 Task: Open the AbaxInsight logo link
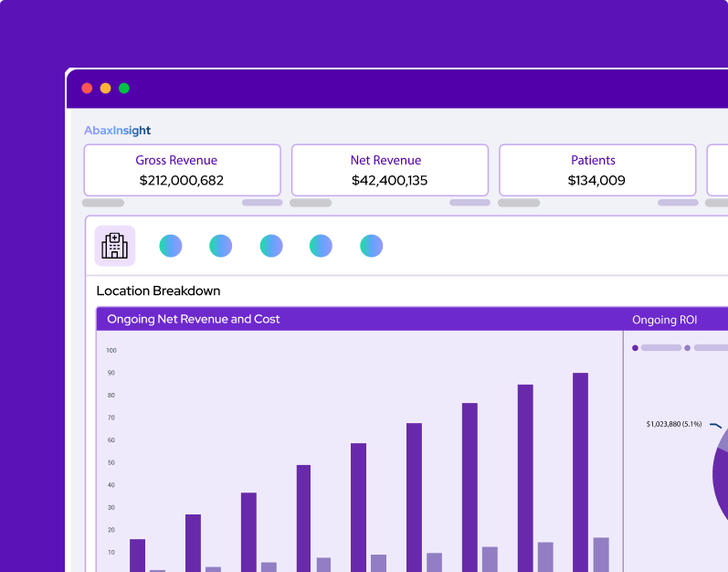(118, 131)
